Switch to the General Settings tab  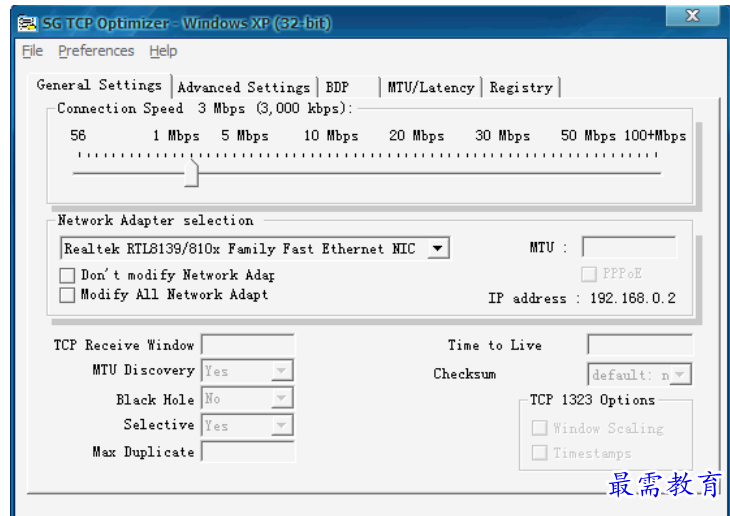(99, 85)
